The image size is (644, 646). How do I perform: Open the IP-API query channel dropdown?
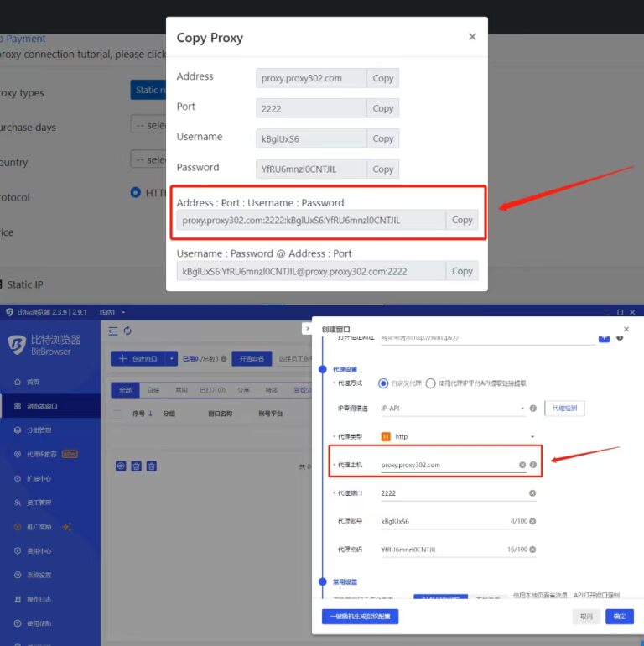tap(453, 409)
